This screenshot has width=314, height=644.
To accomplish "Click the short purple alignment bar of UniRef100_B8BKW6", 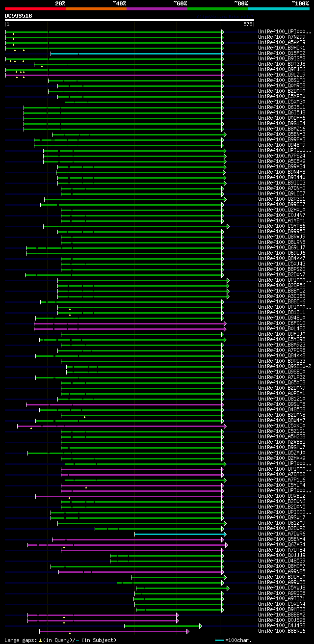I will pyautogui.click(x=113, y=631).
